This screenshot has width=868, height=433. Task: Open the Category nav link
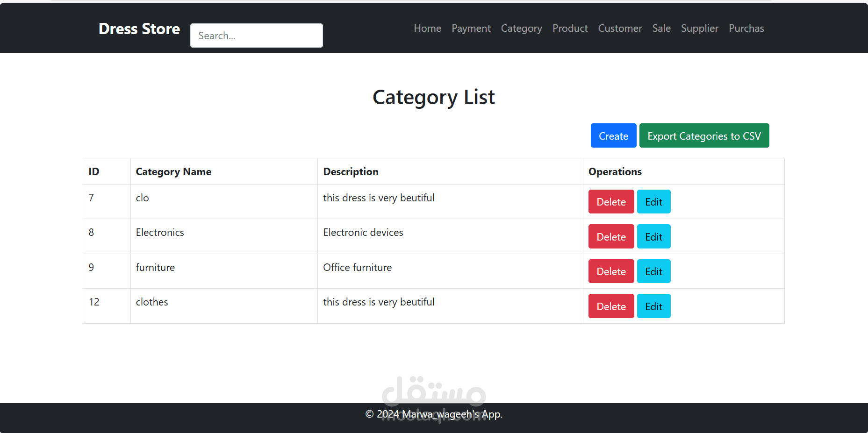[521, 28]
